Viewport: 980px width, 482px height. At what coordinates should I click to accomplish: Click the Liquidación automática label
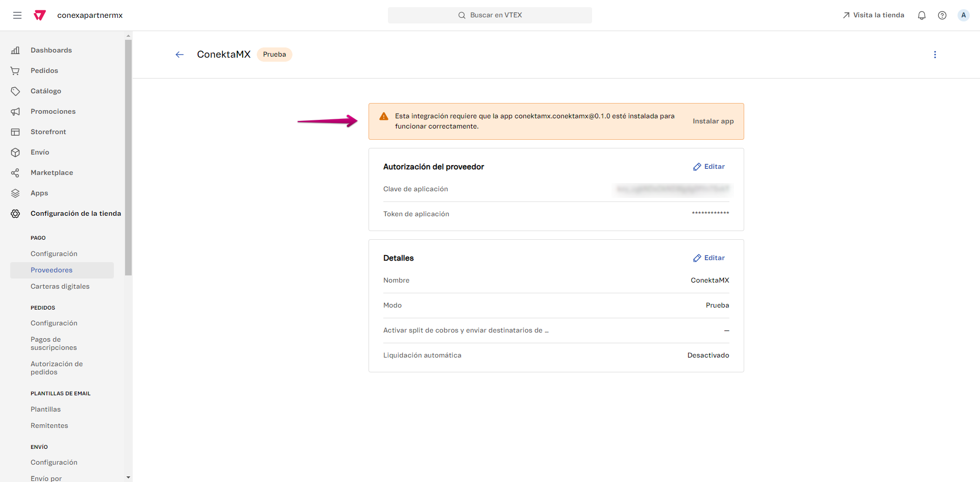point(422,356)
